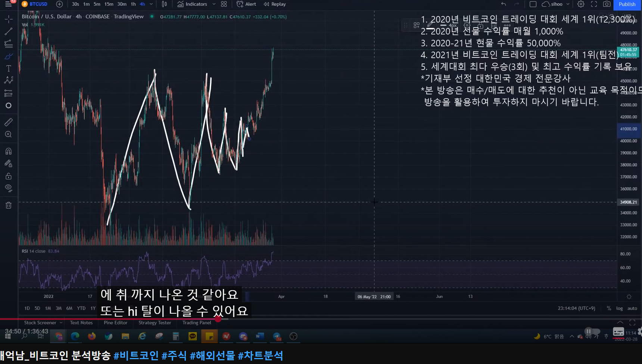The height and width of the screenshot is (364, 642).
Task: Click the Publish button
Action: click(x=627, y=4)
